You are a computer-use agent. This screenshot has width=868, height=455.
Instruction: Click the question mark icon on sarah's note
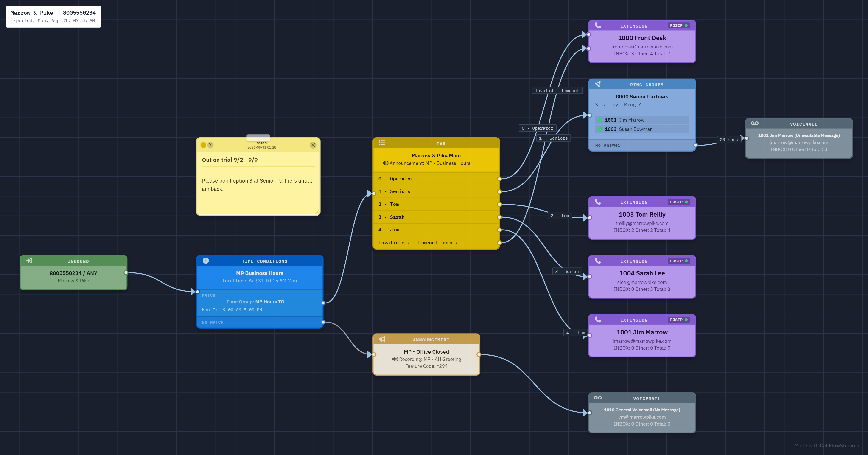[x=210, y=145]
